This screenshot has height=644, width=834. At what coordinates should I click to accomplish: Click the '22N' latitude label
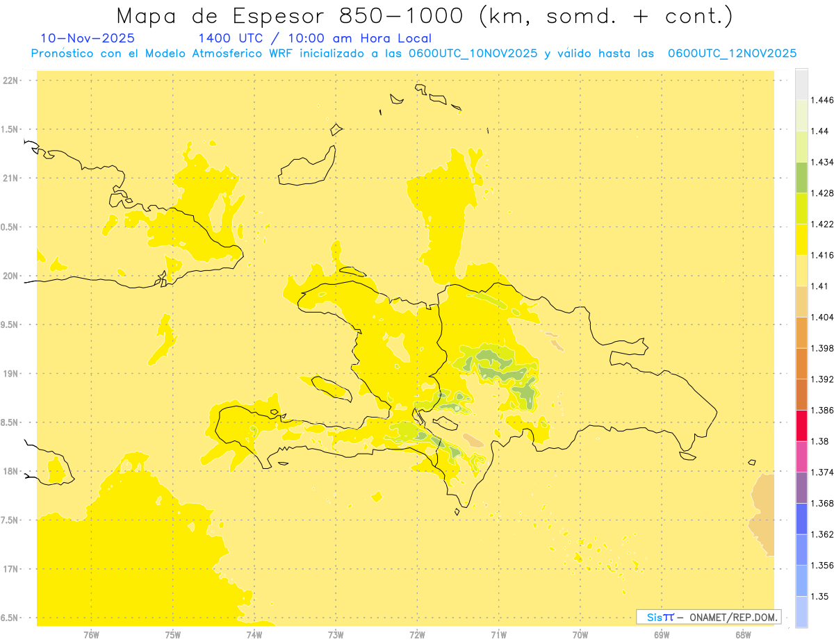tap(11, 81)
